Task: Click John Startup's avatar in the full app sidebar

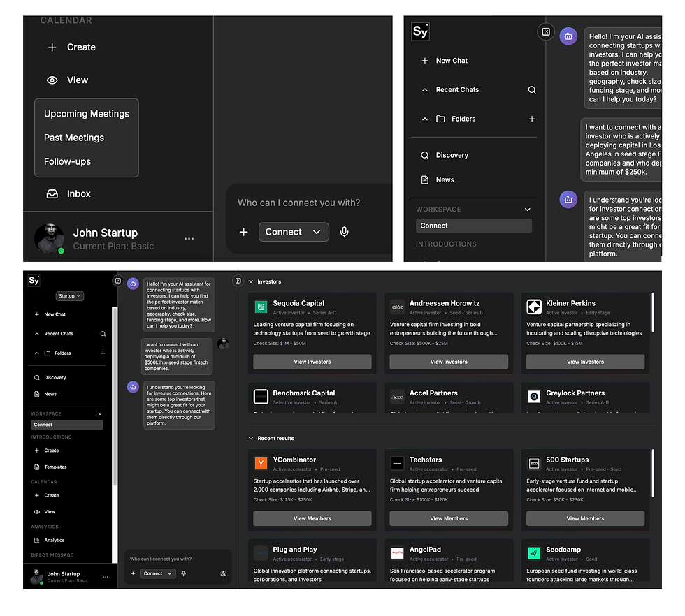Action: (36, 577)
